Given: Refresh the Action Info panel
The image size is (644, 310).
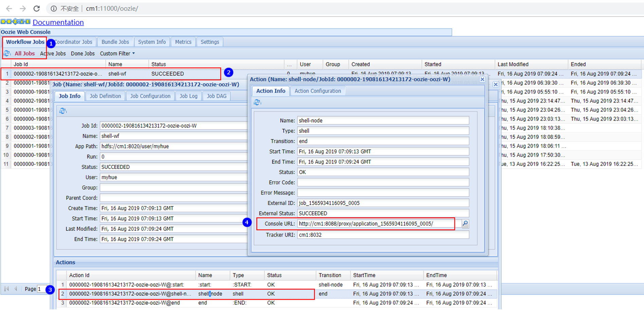Looking at the screenshot, I should click(x=257, y=102).
